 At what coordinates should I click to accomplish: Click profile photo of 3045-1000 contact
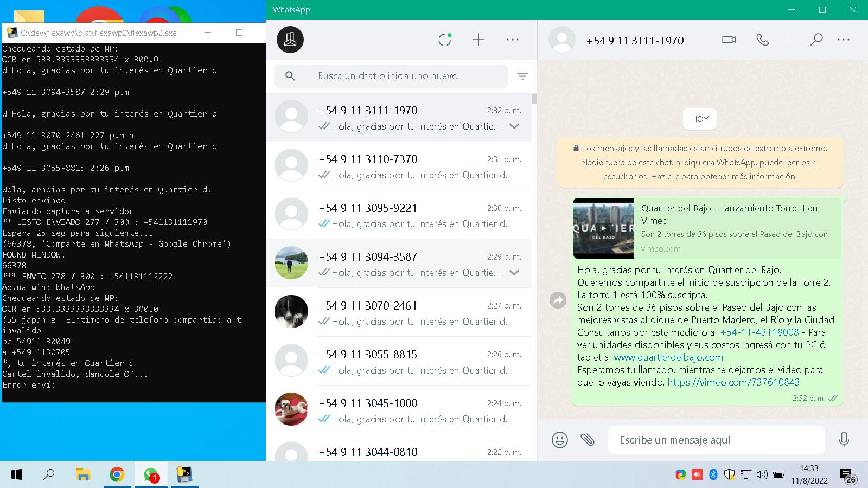click(291, 409)
